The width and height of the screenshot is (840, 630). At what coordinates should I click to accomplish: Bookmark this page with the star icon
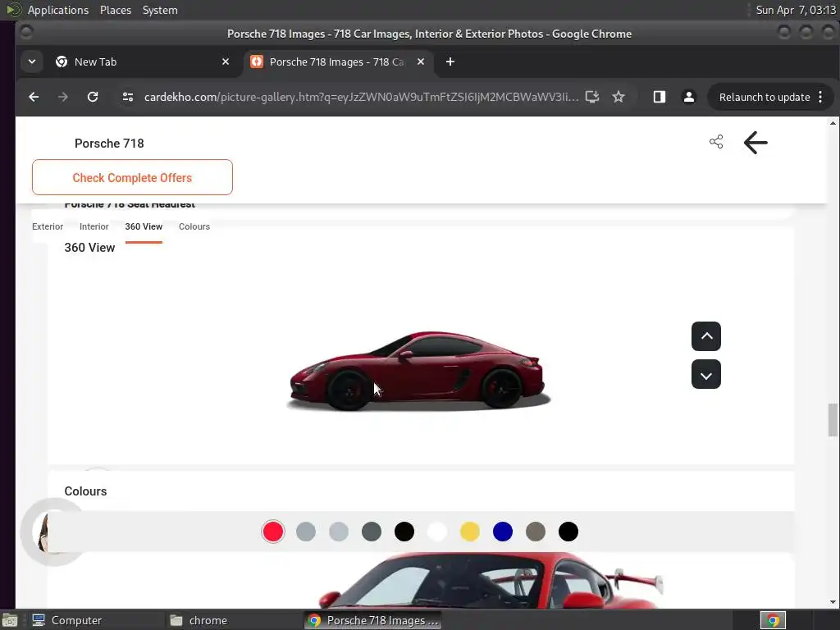pyautogui.click(x=619, y=97)
